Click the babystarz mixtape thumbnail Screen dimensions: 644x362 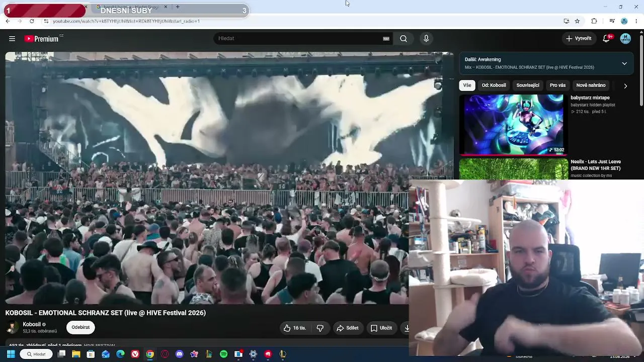[x=513, y=125]
